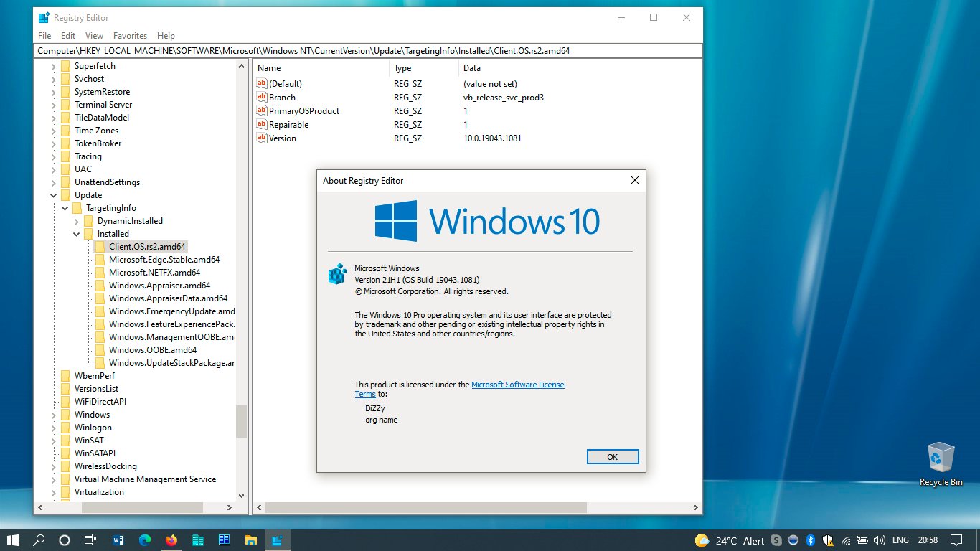
Task: Click the data value vb_release_svc_prod3
Action: pyautogui.click(x=504, y=98)
